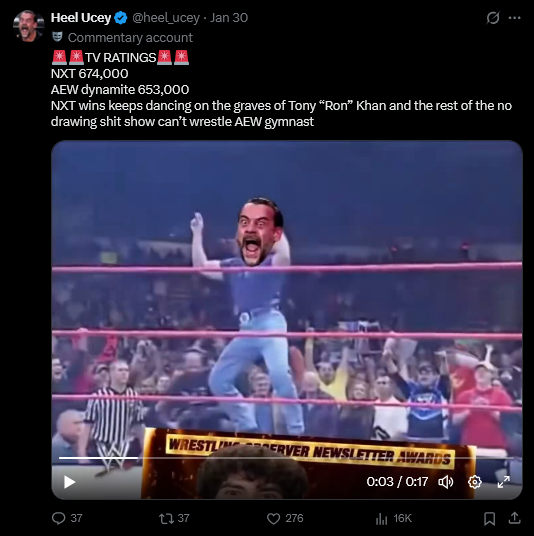This screenshot has height=536, width=534.
Task: Open the Heel Ucey profile avatar
Action: tap(29, 26)
